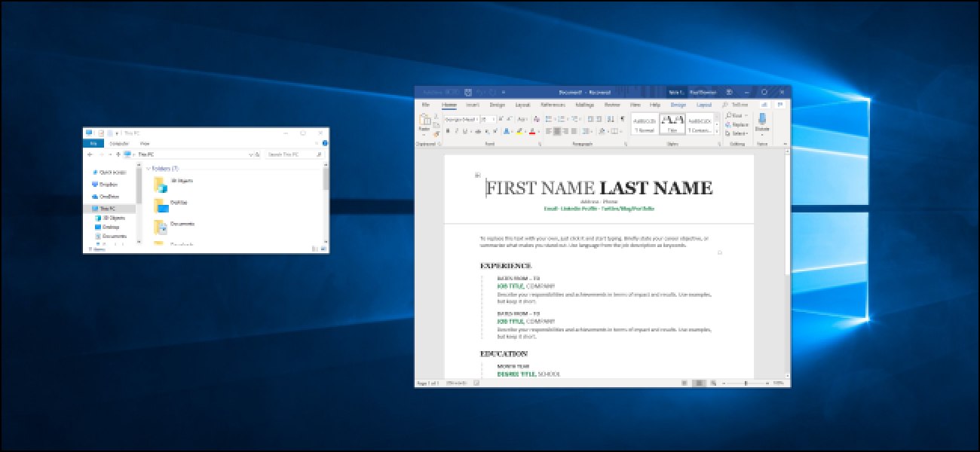980x452 pixels.
Task: Click the Back arrow in File Explorer
Action: click(x=90, y=154)
